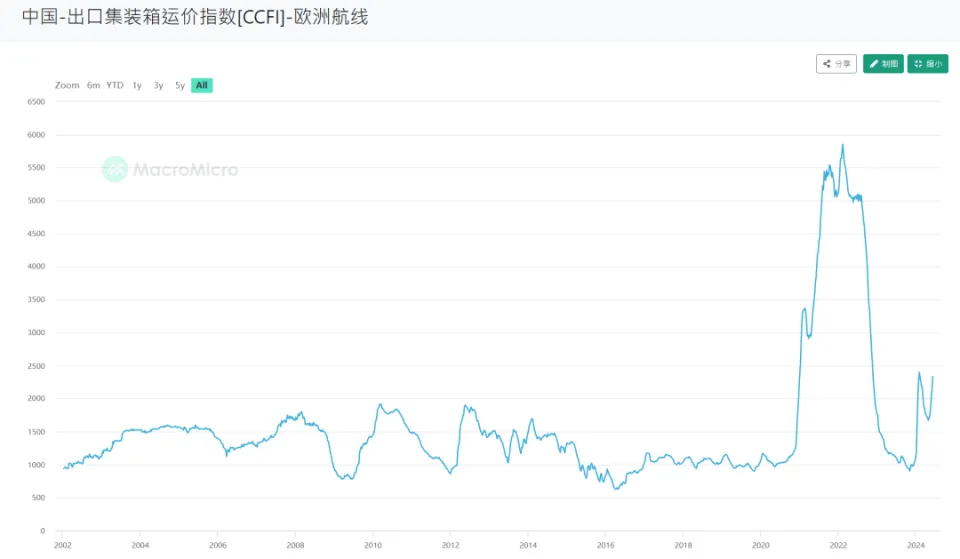The image size is (960, 559).
Task: Choose the 3y zoom option
Action: 158,86
